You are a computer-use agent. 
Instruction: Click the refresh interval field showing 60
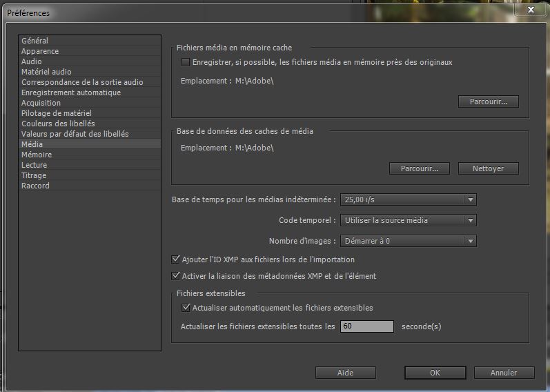[x=367, y=326]
